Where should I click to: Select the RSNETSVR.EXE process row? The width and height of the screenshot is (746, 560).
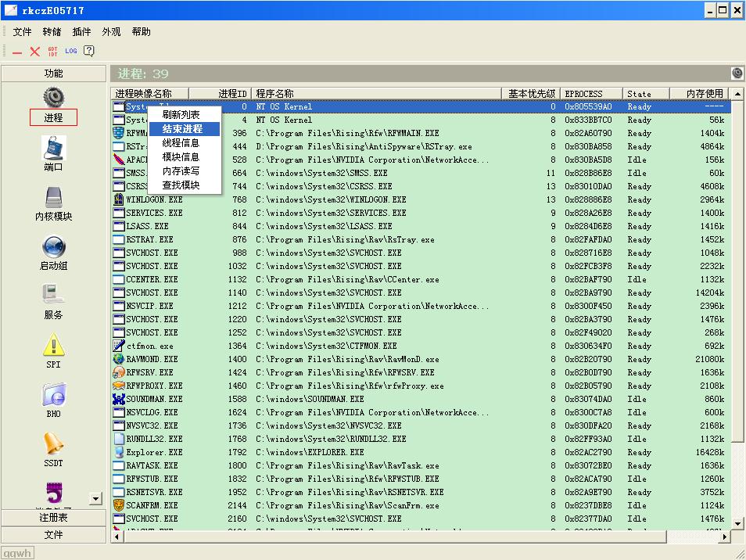pyautogui.click(x=421, y=493)
